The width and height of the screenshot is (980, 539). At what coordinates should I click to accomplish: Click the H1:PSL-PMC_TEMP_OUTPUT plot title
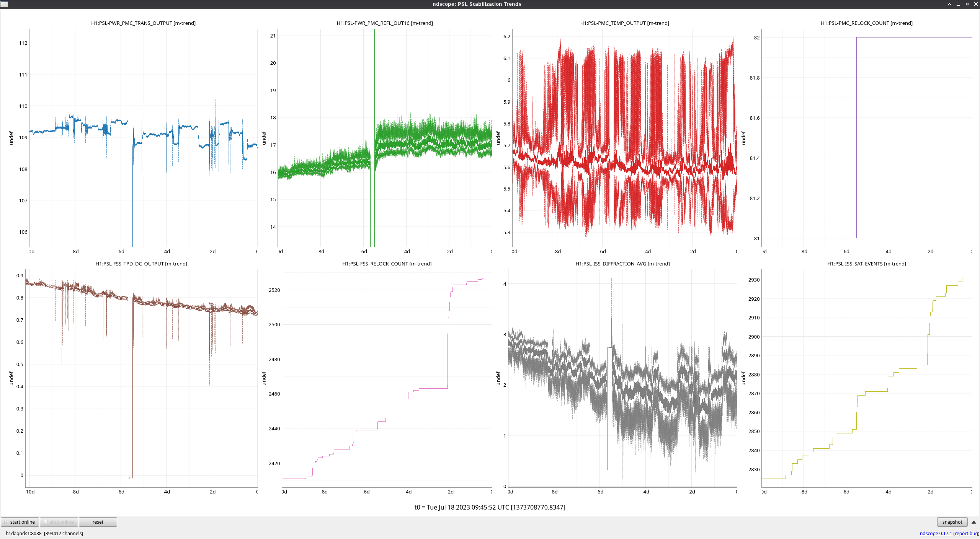click(624, 23)
